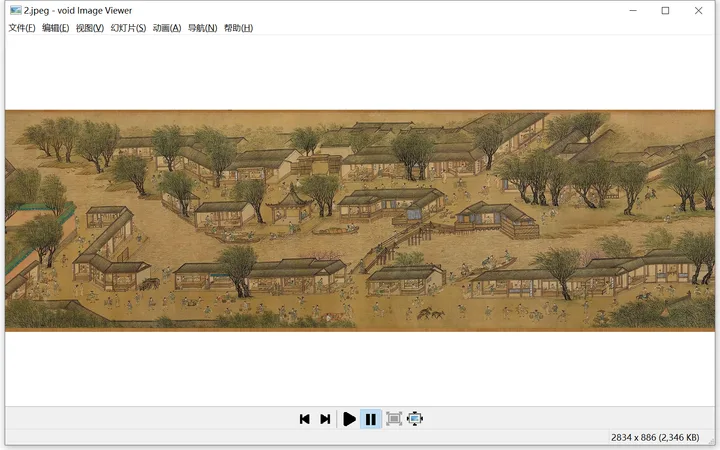Open the 帮助(H) menu
The height and width of the screenshot is (450, 720).
click(238, 28)
